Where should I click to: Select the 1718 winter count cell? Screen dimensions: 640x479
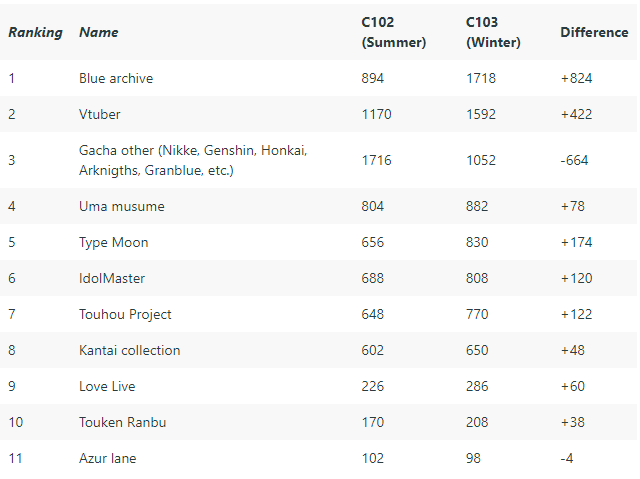pyautogui.click(x=481, y=78)
